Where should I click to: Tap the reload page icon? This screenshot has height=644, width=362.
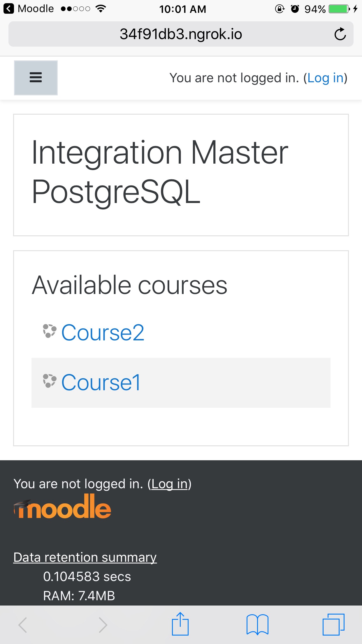(x=340, y=34)
